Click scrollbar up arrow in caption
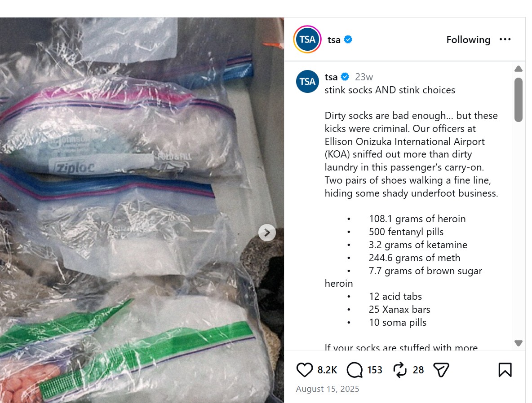The height and width of the screenshot is (403, 532). 519,69
